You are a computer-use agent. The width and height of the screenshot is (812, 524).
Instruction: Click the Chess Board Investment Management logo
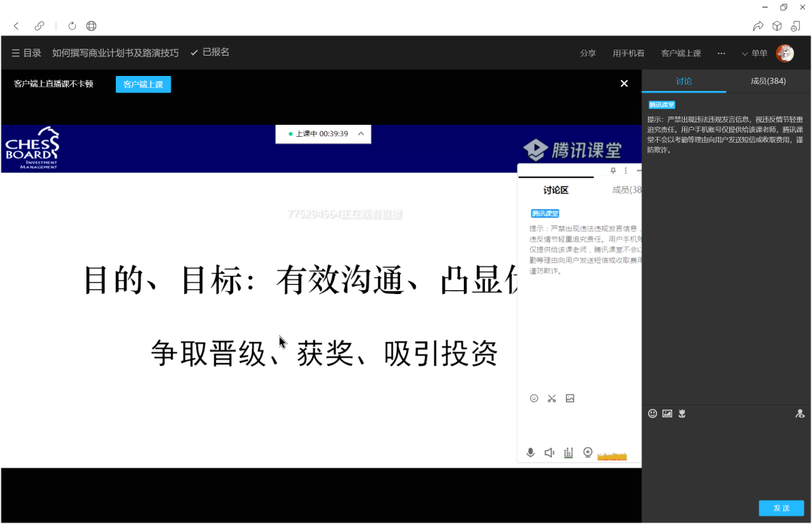tap(32, 148)
